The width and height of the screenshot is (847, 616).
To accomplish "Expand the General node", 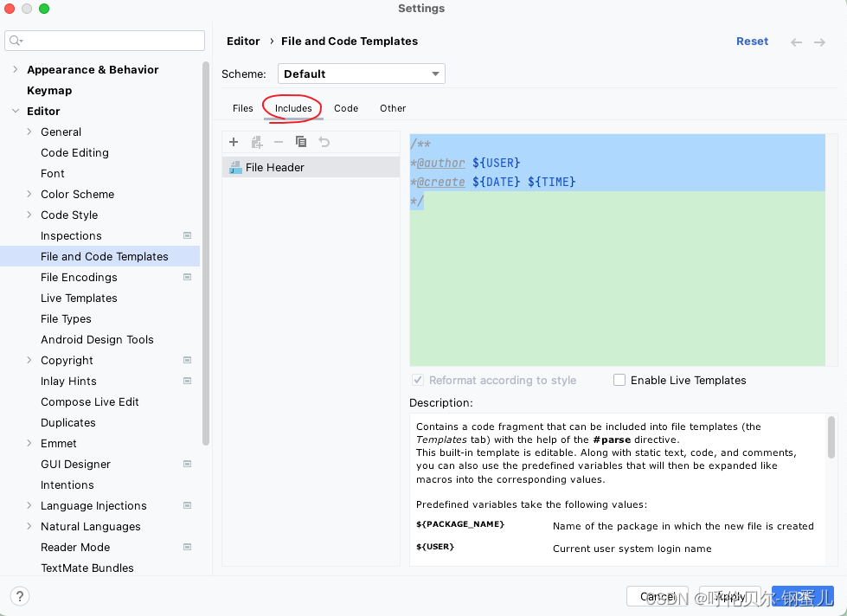I will (29, 132).
